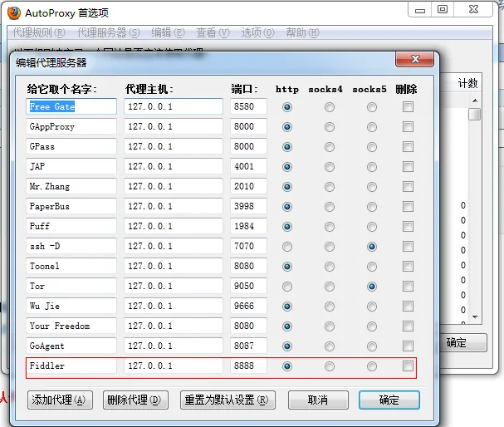The image size is (504, 427).
Task: Select http for Tor proxy
Action: (x=287, y=287)
